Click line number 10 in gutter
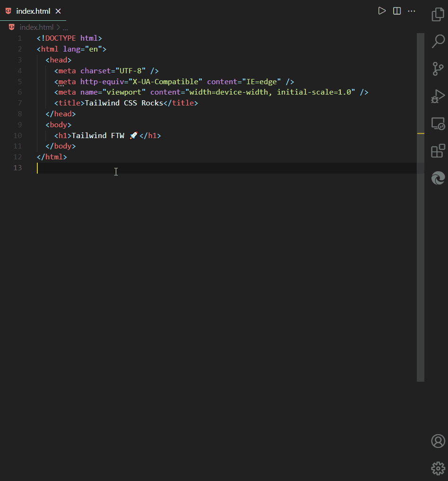448x481 pixels. 17,136
